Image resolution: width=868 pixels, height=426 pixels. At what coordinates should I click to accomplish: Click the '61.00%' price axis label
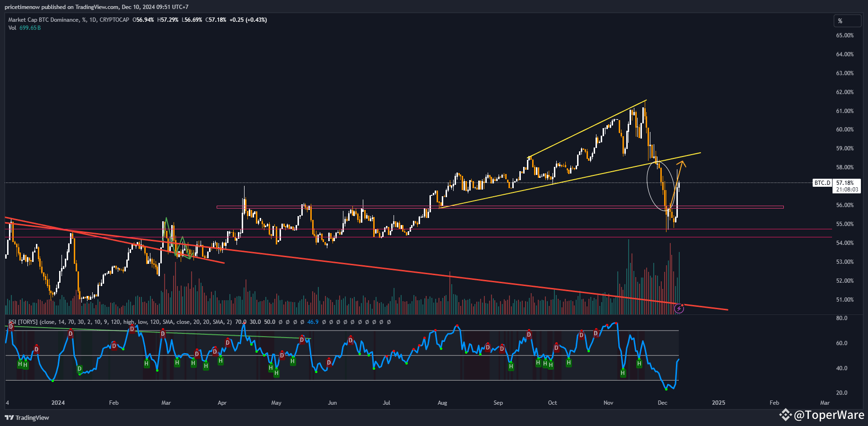845,111
